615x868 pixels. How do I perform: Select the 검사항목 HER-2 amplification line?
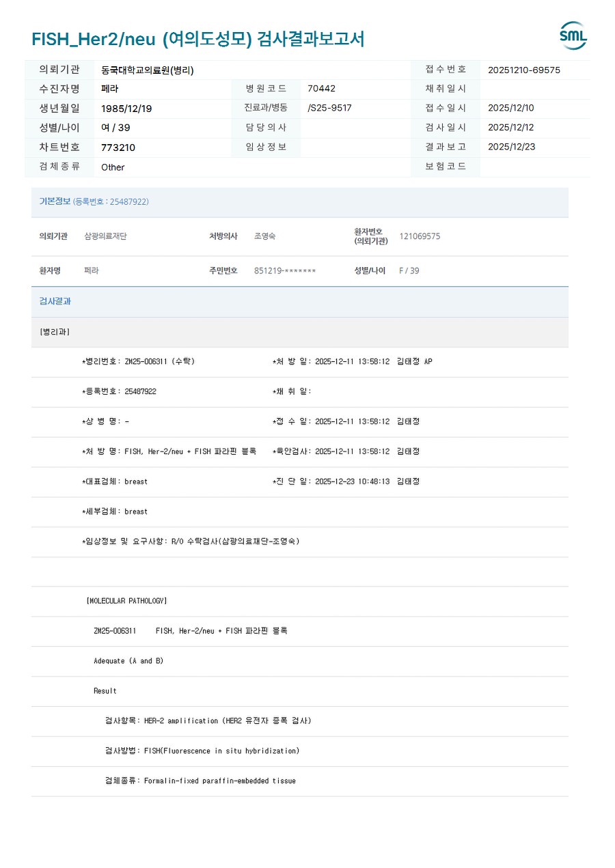(208, 722)
